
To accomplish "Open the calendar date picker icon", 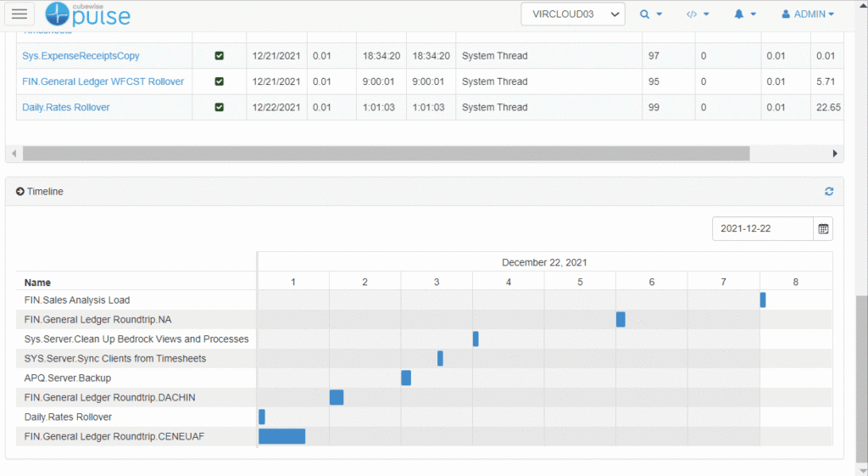I will (823, 228).
